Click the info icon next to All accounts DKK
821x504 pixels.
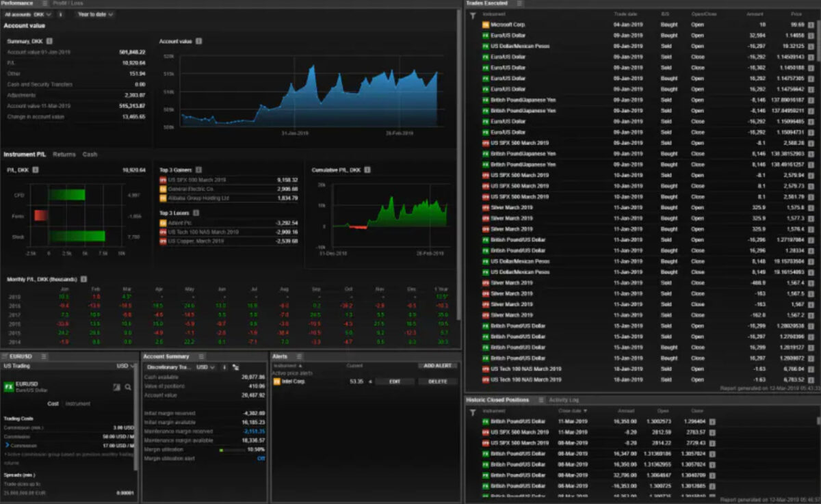(x=60, y=14)
